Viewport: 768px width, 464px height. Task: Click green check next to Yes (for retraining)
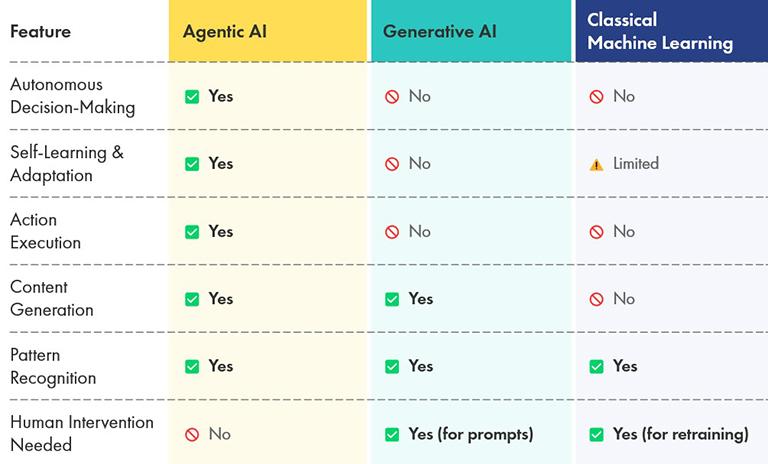coord(596,434)
